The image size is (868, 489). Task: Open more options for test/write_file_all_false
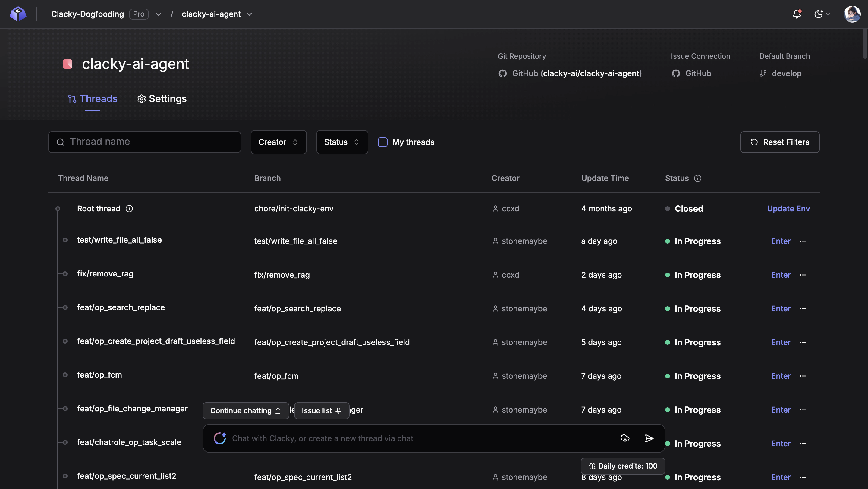click(803, 241)
